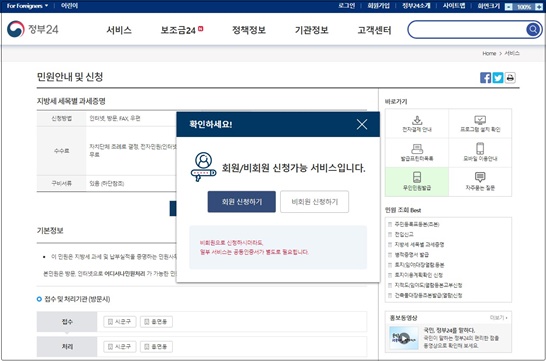546x361 pixels.
Task: Open the 기관정보 main menu
Action: 312,30
